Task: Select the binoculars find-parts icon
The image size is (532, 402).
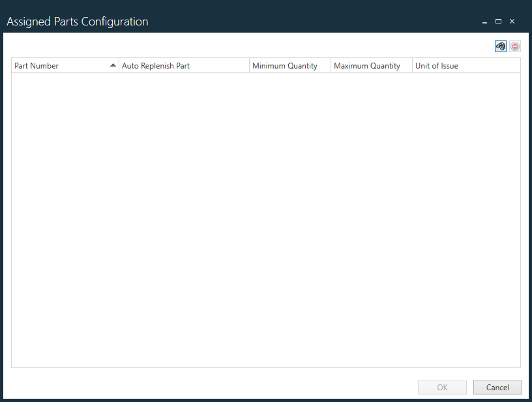Action: 500,46
